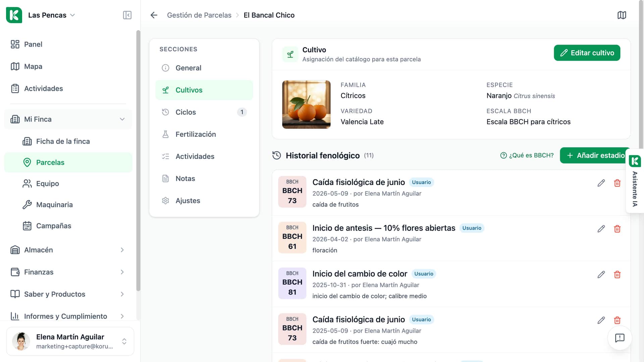This screenshot has width=644, height=362.
Task: Collapse the Mi Finca menu group
Action: [x=68, y=119]
